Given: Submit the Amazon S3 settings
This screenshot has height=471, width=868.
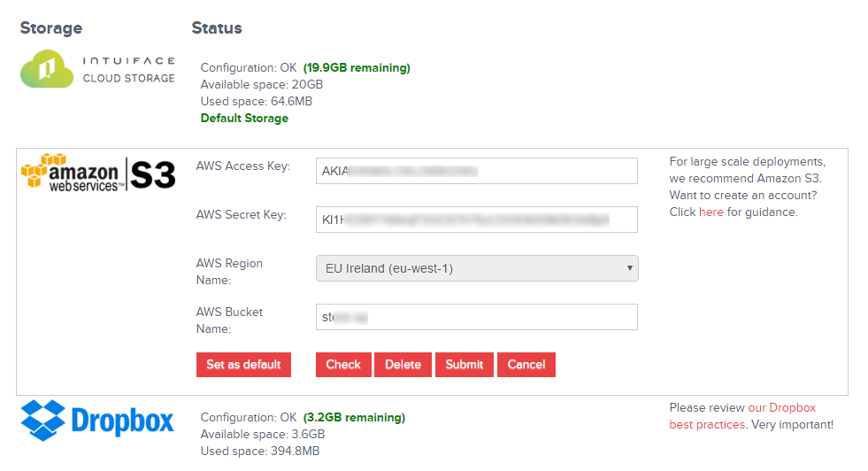Looking at the screenshot, I should [x=465, y=365].
